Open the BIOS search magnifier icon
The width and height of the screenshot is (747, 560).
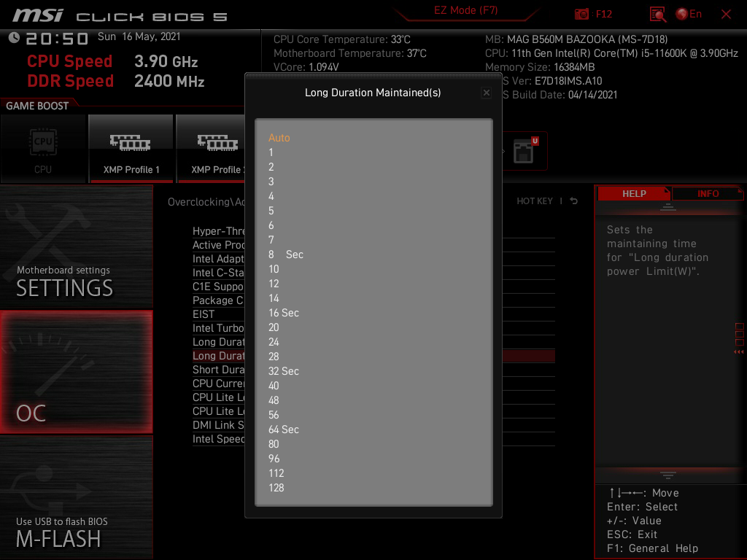tap(657, 15)
